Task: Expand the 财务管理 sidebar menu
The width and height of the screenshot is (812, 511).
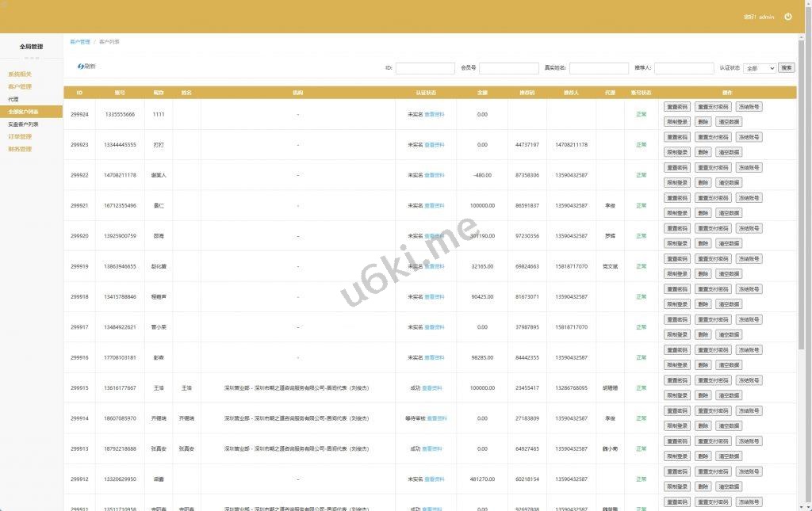Action: click(x=20, y=149)
